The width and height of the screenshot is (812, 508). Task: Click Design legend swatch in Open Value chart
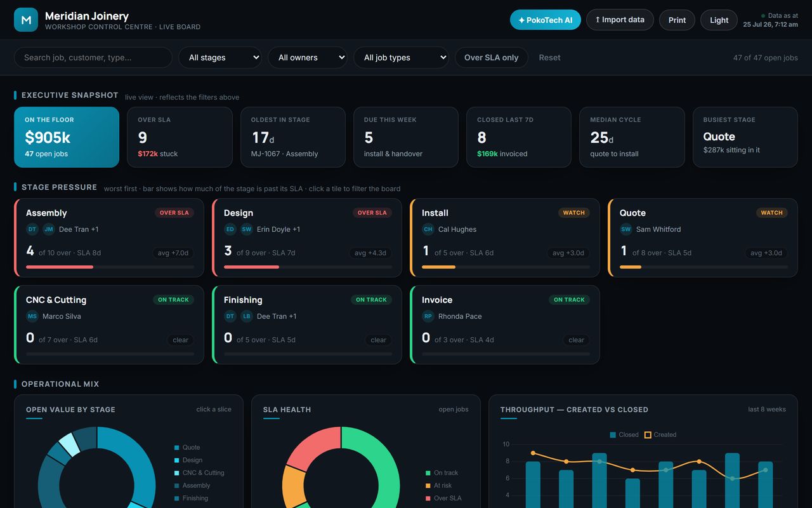[176, 460]
